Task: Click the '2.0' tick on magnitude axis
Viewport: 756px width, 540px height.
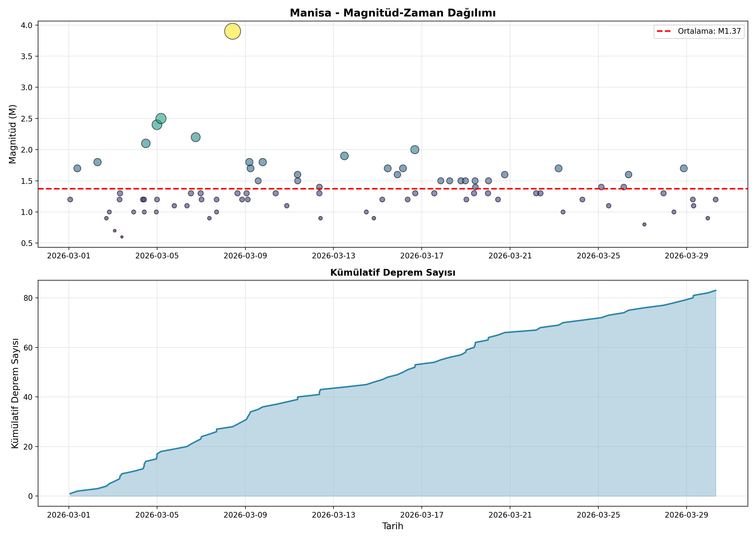Action: (27, 150)
